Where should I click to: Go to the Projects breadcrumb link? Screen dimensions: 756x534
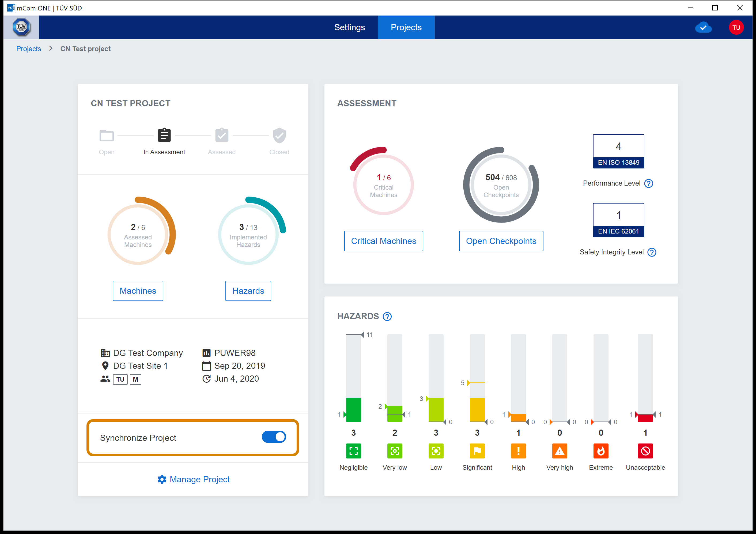(29, 49)
